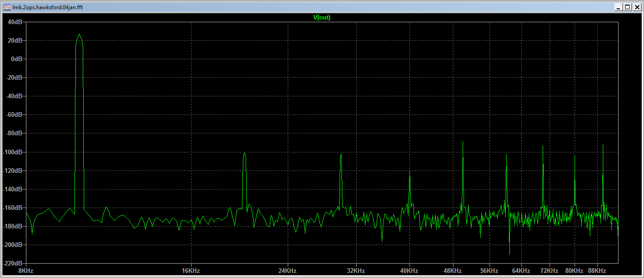Click the harmonic peak just above 48KHz
Image resolution: width=644 pixels, height=278 pixels.
click(463, 141)
